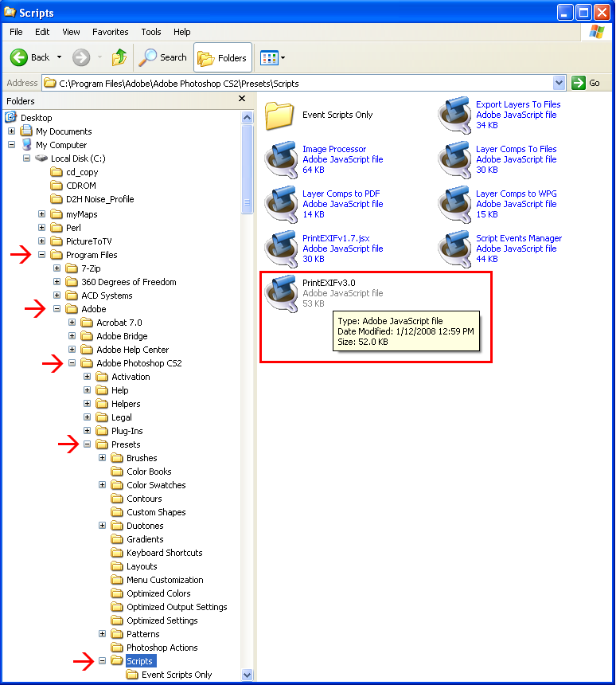Open the Tools menu
This screenshot has height=685, width=616.
151,32
